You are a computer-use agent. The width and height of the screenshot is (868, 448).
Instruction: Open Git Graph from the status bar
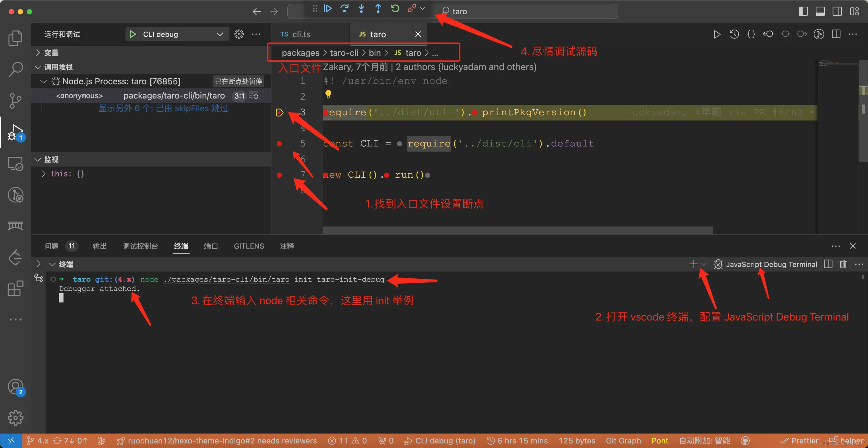623,441
